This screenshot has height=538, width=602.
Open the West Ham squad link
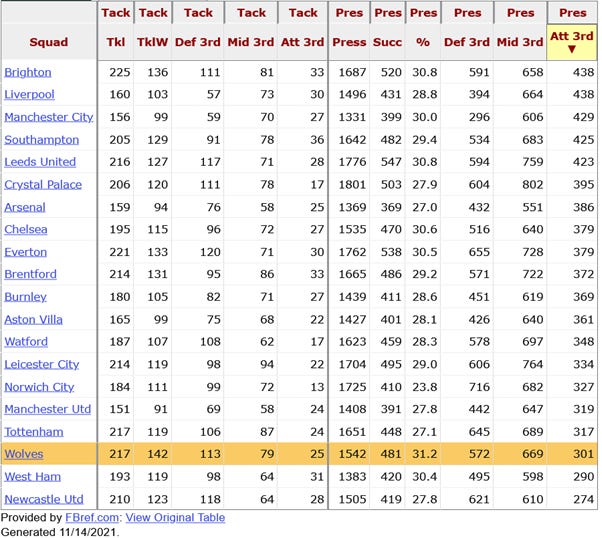tap(33, 477)
